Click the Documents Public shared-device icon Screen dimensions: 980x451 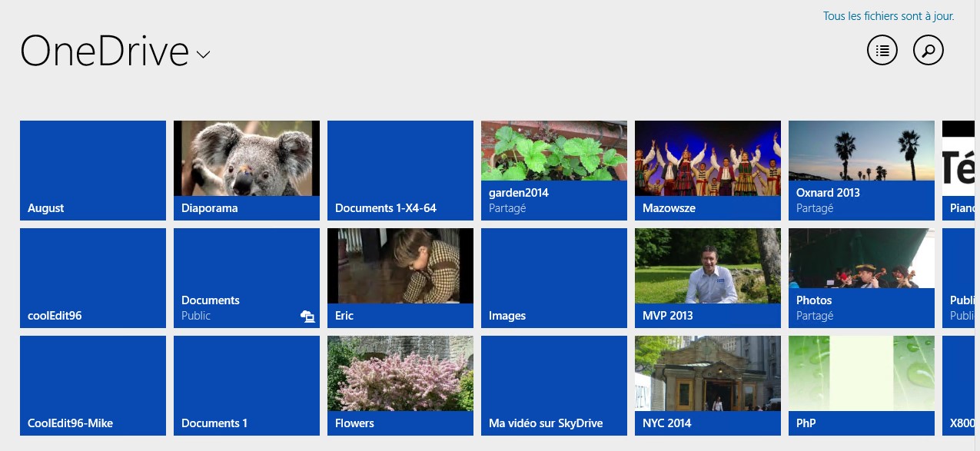[307, 316]
